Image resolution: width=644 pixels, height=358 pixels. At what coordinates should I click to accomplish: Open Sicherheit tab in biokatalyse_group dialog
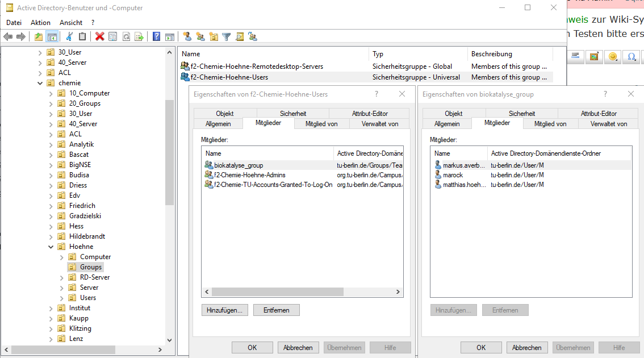[x=521, y=114]
